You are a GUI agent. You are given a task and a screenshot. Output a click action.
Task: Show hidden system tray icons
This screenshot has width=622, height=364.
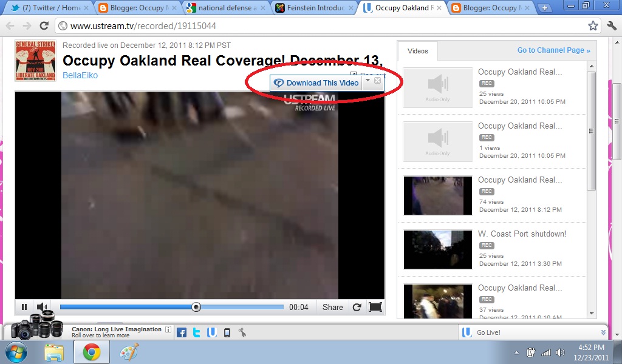(x=516, y=352)
